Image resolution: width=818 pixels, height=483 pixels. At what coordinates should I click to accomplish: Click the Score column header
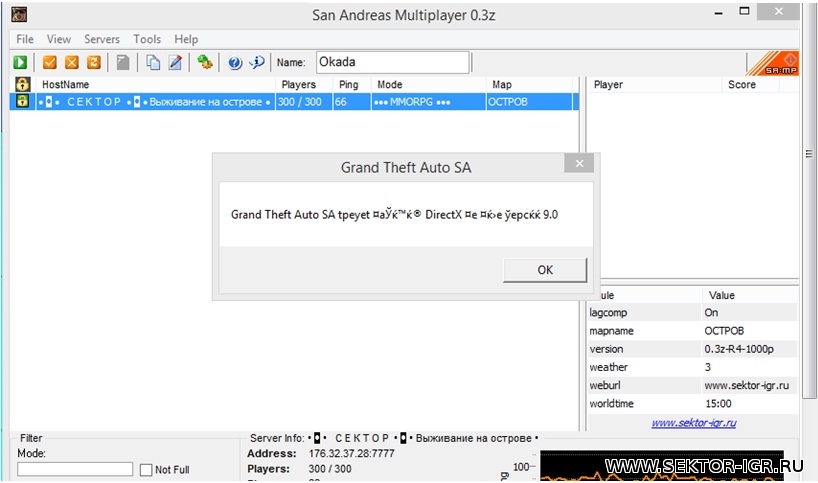click(x=750, y=84)
